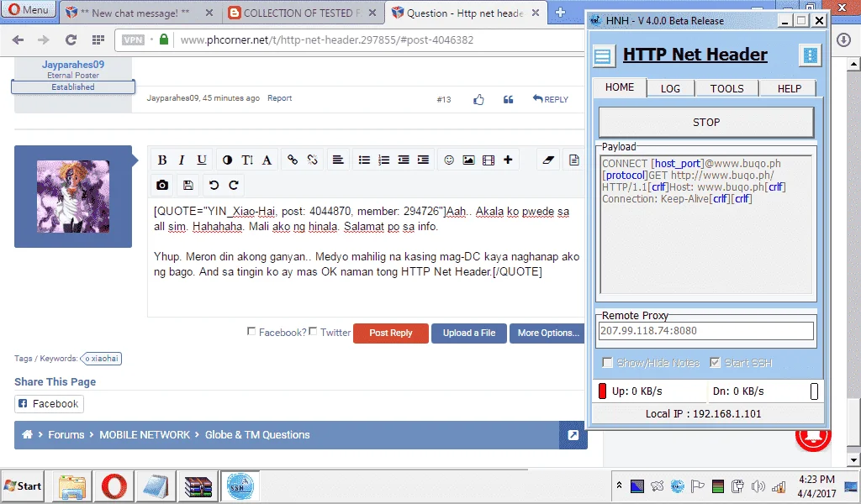Outdent text in the editor
The image size is (861, 504).
point(404,160)
